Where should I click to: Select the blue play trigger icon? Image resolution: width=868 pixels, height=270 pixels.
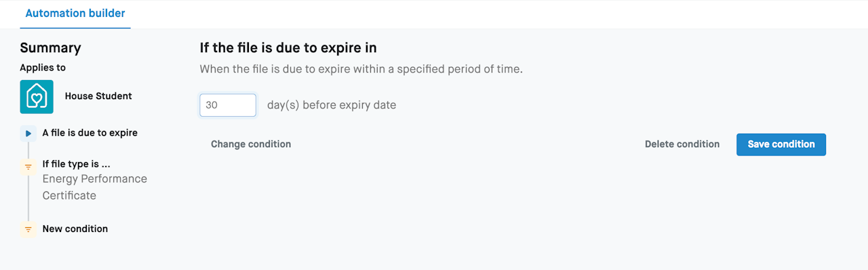28,133
